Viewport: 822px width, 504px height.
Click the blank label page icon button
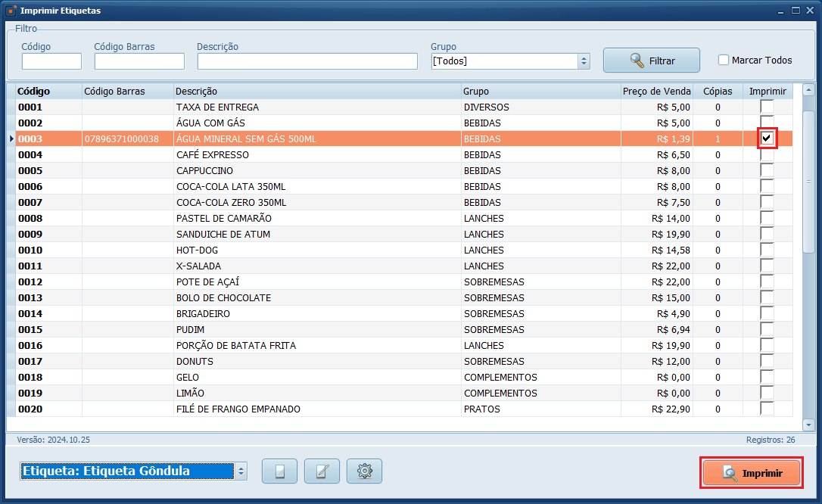tap(279, 471)
